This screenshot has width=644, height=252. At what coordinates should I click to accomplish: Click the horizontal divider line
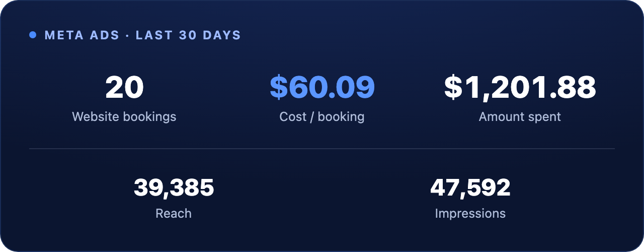(x=322, y=149)
